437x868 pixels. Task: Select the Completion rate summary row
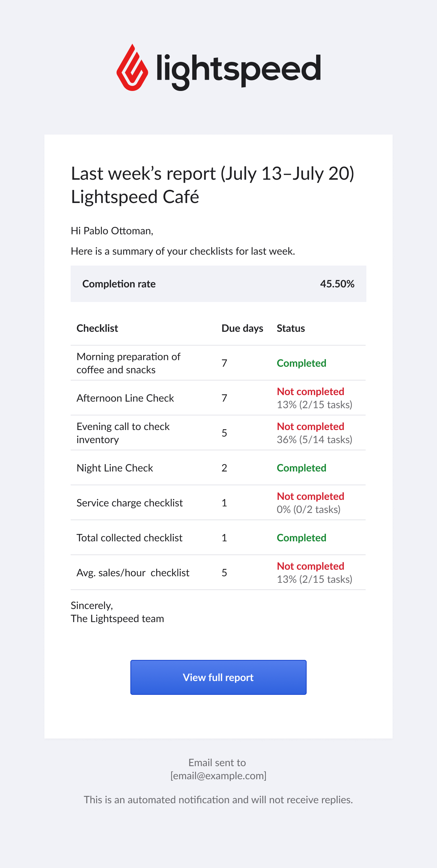click(x=219, y=284)
